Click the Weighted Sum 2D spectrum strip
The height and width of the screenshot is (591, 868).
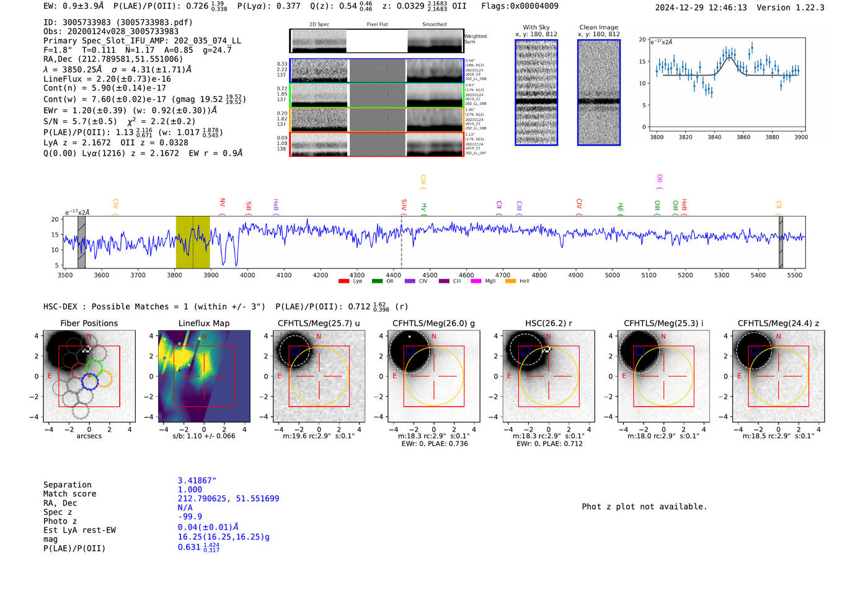376,41
